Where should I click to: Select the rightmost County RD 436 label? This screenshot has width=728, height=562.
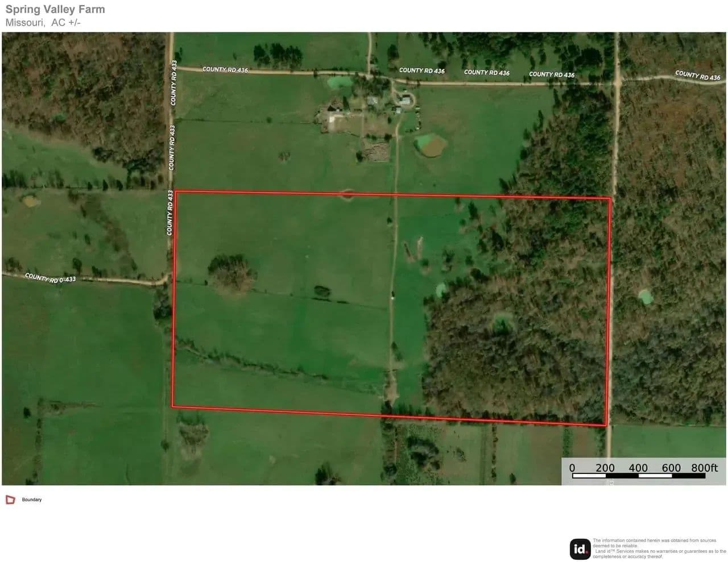(x=697, y=76)
